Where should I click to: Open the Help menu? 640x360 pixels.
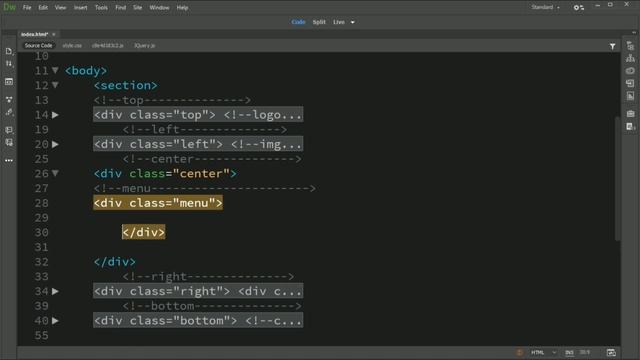(x=182, y=7)
